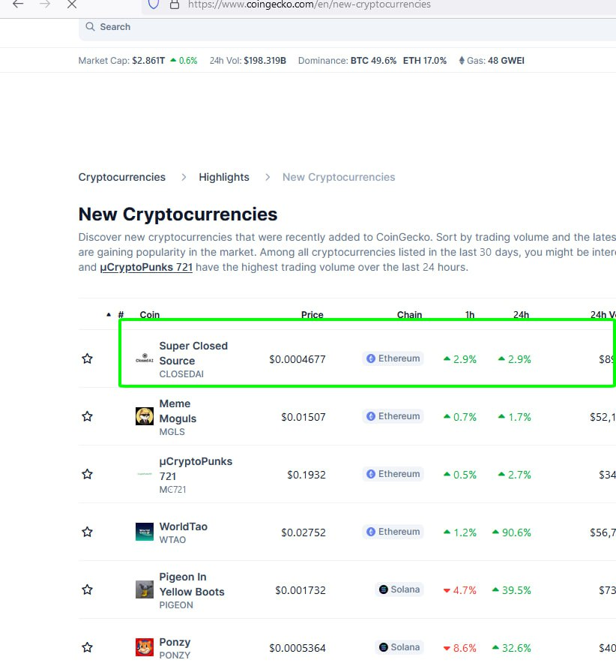
Task: Click the Ponzy coin logo
Action: pyautogui.click(x=145, y=647)
